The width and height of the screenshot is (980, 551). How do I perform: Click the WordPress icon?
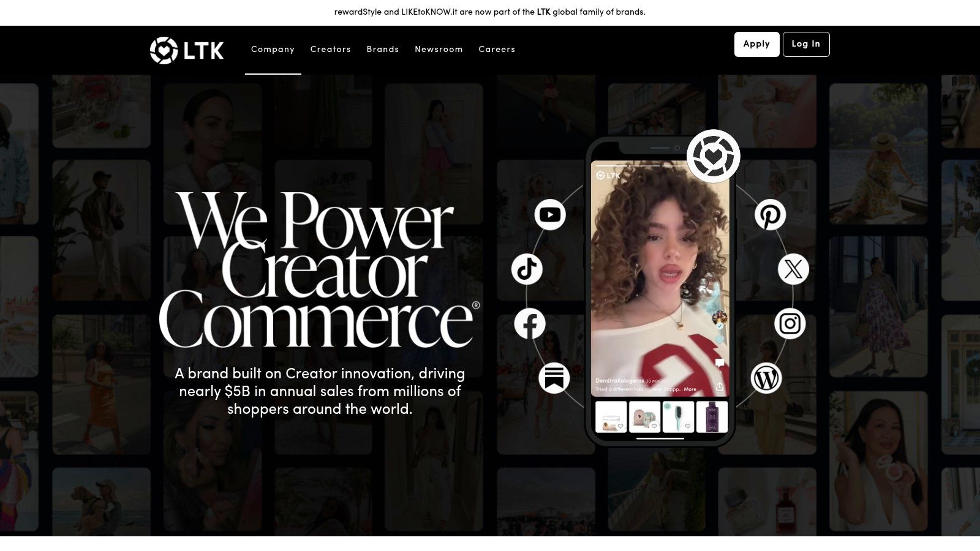click(x=766, y=378)
